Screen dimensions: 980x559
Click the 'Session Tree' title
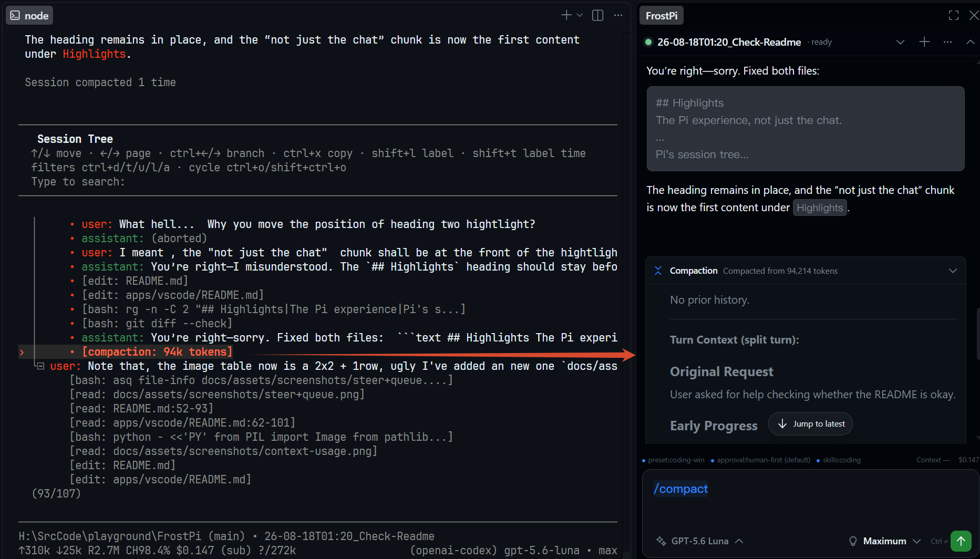[75, 139]
